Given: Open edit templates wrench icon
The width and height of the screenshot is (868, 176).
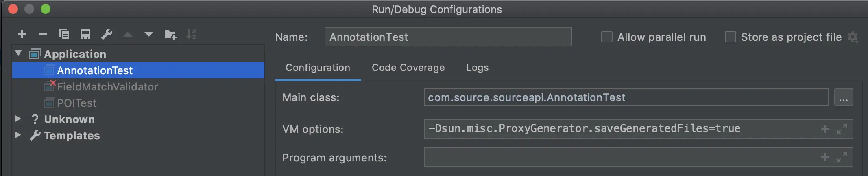Looking at the screenshot, I should point(107,34).
